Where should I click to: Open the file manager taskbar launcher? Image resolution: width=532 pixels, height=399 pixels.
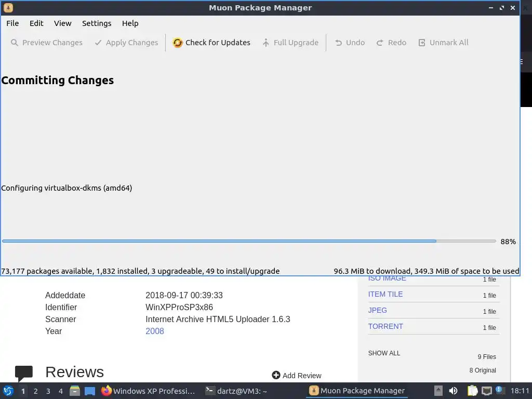tap(75, 391)
